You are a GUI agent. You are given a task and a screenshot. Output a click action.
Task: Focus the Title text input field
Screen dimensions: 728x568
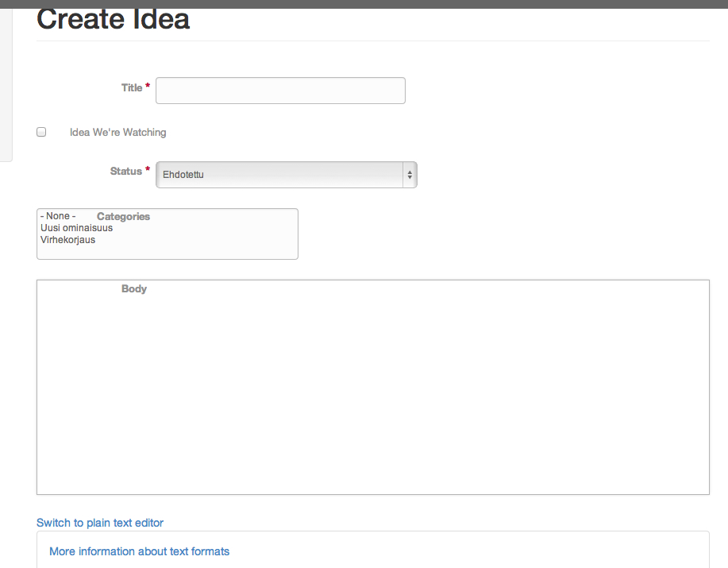pyautogui.click(x=280, y=91)
